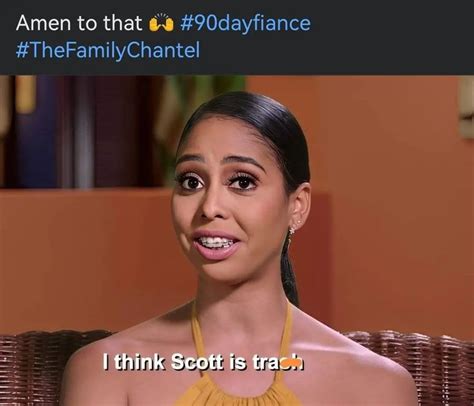
Task: Click the woman's long dark ponytail
Action: [288, 267]
